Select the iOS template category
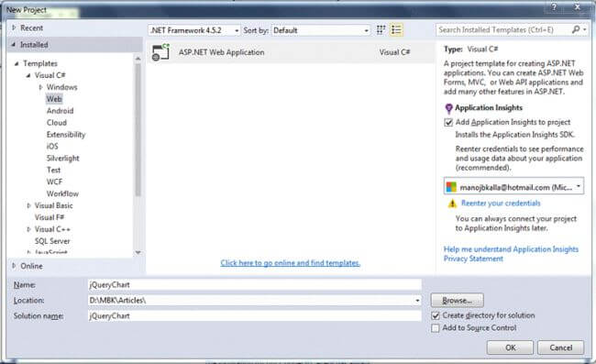The width and height of the screenshot is (596, 364). click(52, 147)
